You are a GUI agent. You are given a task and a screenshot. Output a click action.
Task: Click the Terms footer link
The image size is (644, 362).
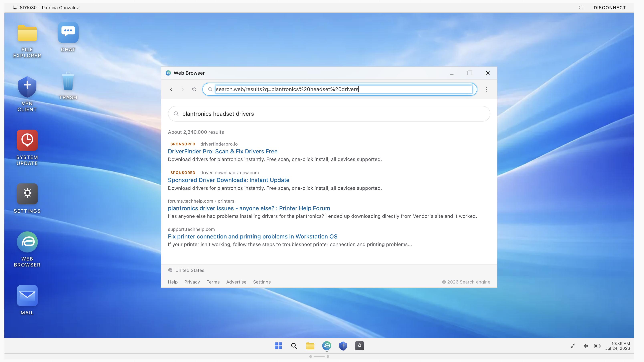[x=213, y=282]
